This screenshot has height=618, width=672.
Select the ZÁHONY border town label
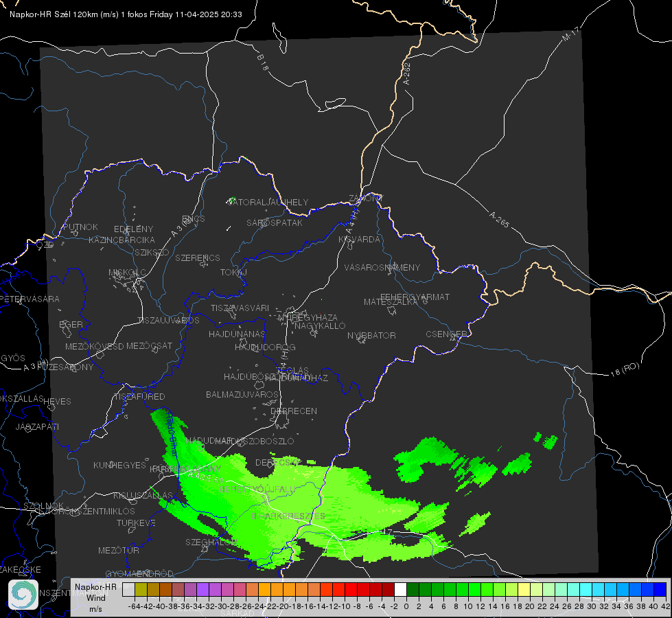(x=366, y=198)
